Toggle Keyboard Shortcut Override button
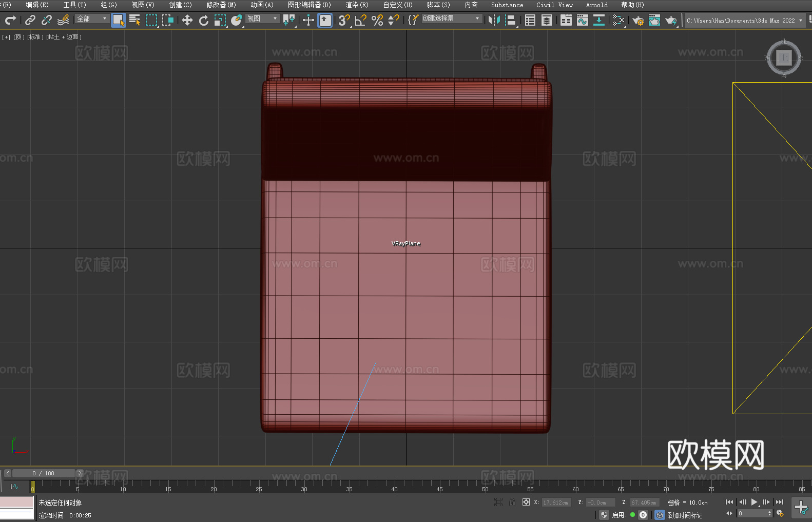This screenshot has height=522, width=812. [325, 20]
